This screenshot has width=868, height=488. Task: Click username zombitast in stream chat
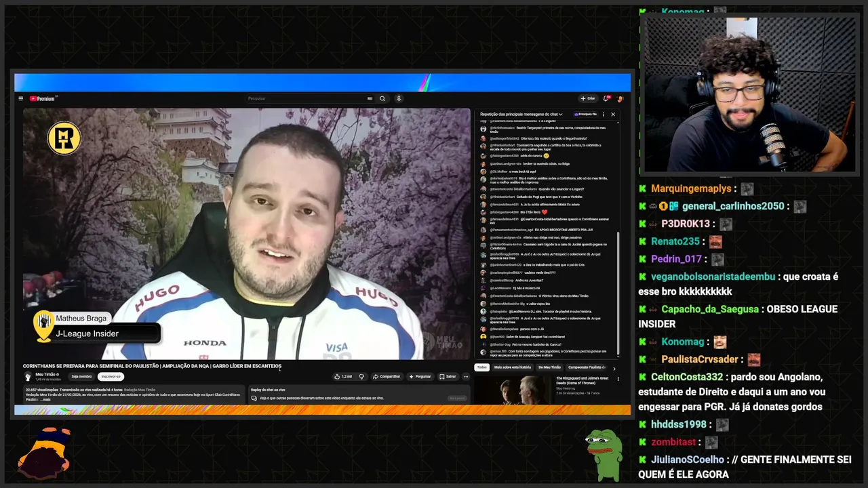pyautogui.click(x=673, y=442)
